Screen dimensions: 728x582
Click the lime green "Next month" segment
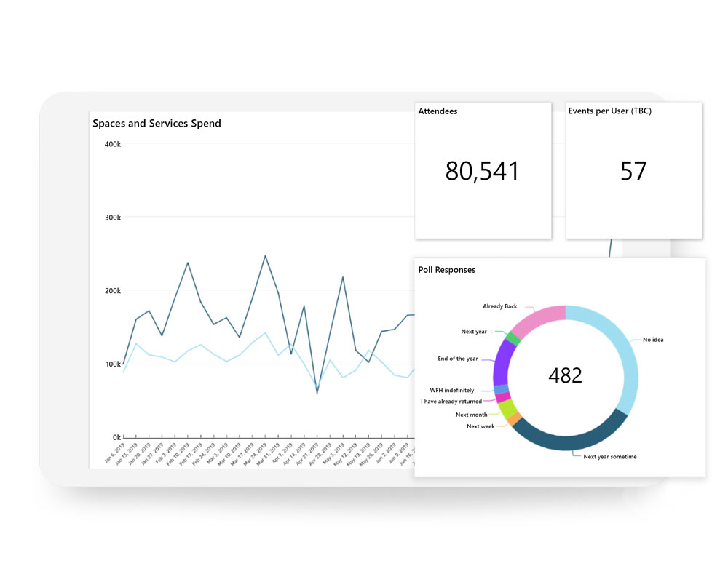click(x=507, y=408)
